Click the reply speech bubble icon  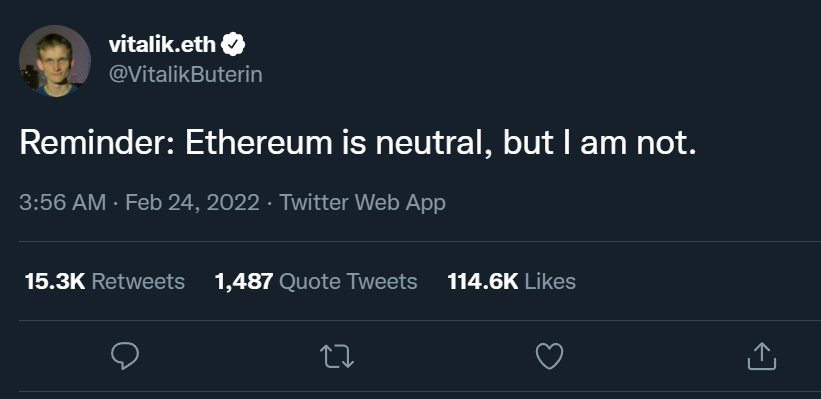coord(125,356)
